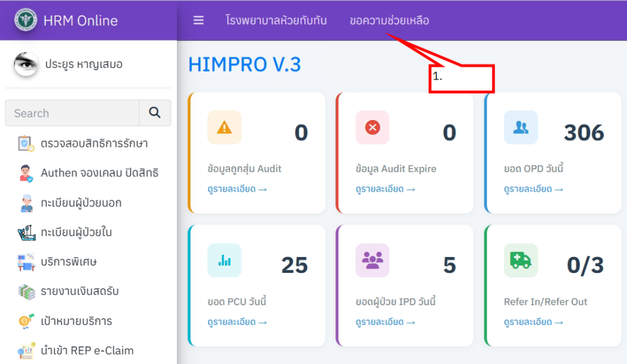Type in the sidebar Search field
Image resolution: width=627 pixels, height=364 pixels.
[72, 113]
